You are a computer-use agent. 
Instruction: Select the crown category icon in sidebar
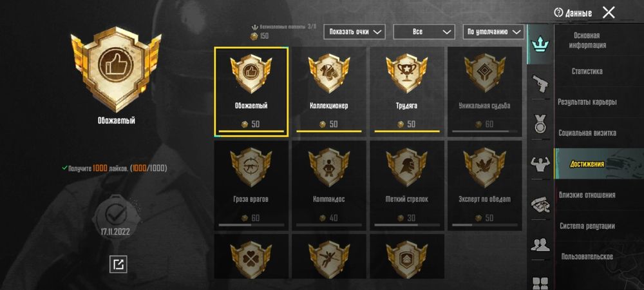coord(539,44)
